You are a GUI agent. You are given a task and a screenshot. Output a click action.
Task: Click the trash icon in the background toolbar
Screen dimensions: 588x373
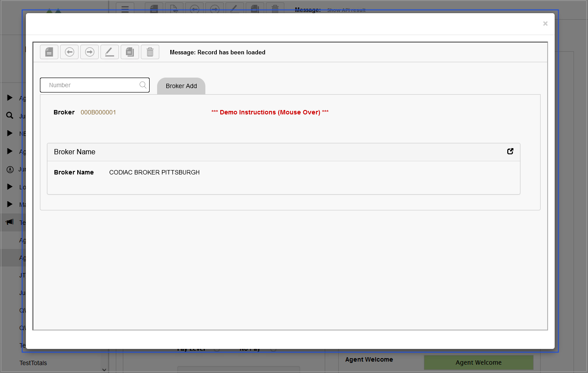coord(275,9)
